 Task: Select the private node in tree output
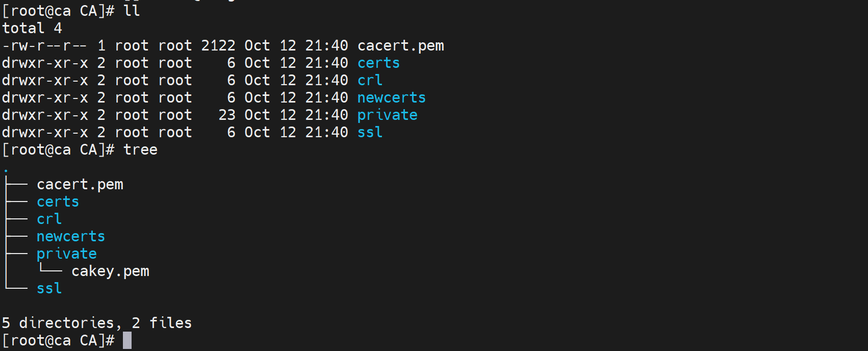[67, 254]
